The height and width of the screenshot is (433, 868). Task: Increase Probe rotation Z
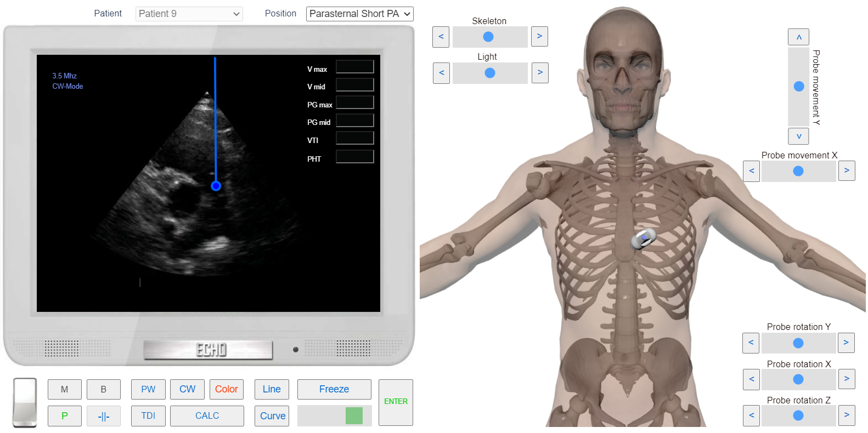[847, 415]
